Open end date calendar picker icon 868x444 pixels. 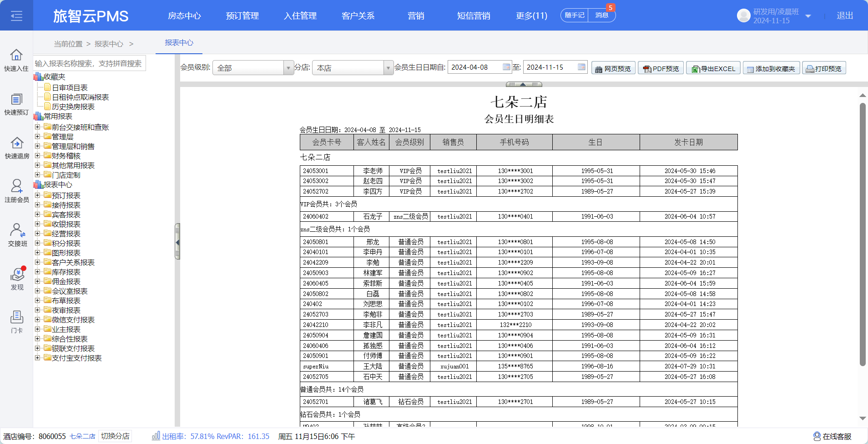(x=581, y=67)
